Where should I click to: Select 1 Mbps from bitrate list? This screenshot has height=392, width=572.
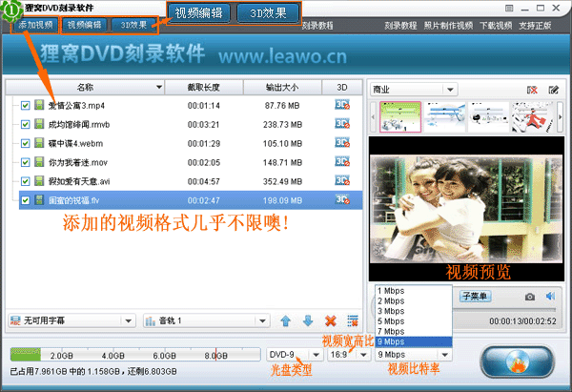click(414, 291)
